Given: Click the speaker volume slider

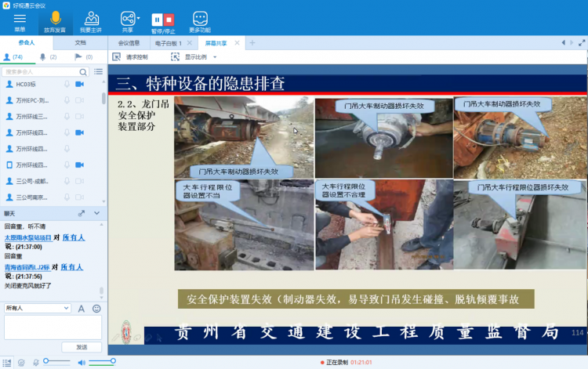Looking at the screenshot, I should point(102,361).
